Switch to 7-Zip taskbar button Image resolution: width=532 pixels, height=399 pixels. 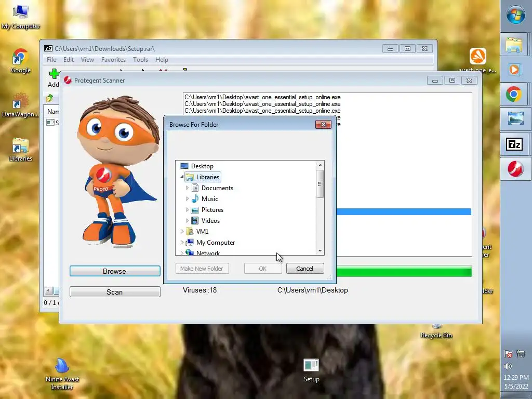tap(515, 144)
